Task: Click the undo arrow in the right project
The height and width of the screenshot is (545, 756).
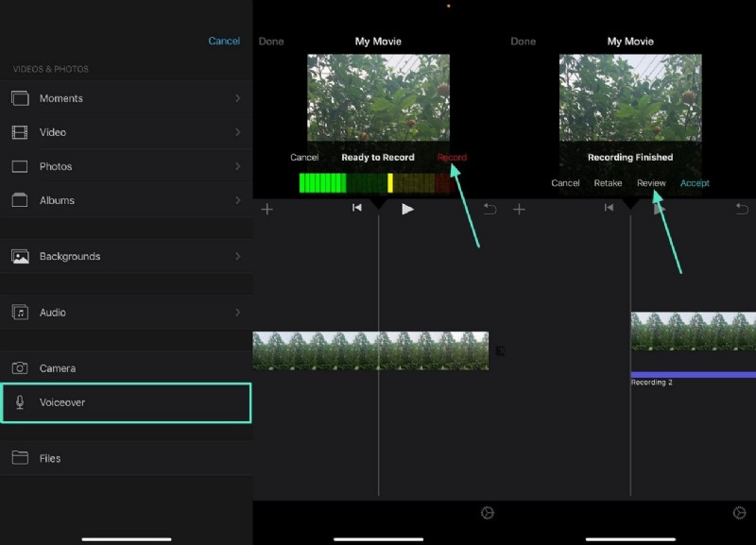Action: pos(742,209)
